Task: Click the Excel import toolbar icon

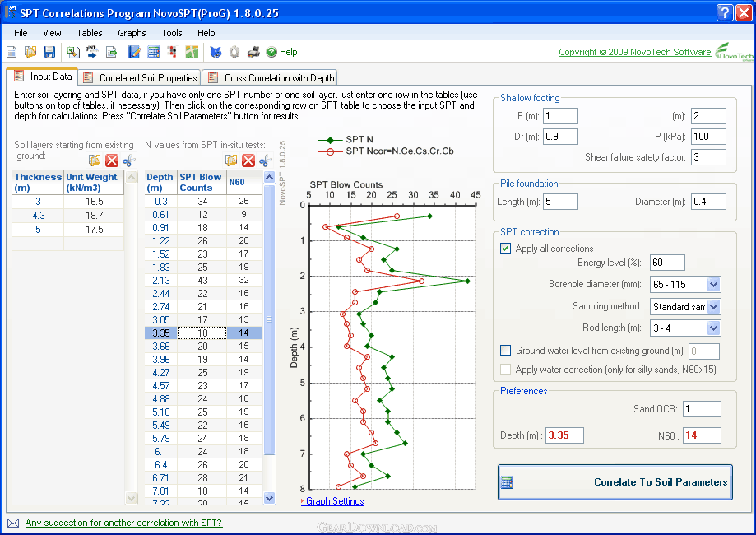Action: [x=73, y=52]
